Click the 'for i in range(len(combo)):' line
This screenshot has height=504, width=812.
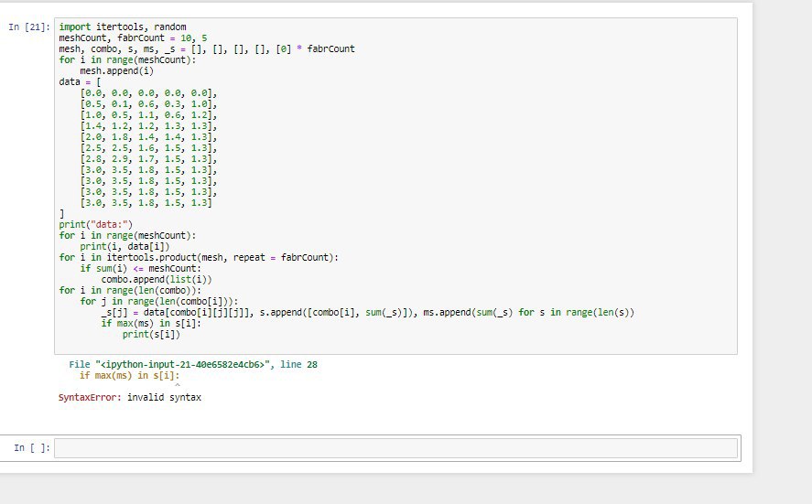coord(130,290)
